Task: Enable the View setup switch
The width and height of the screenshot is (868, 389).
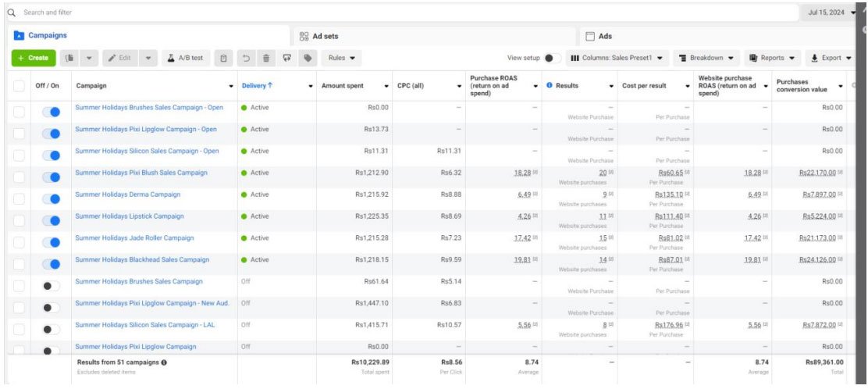Action: click(x=552, y=58)
